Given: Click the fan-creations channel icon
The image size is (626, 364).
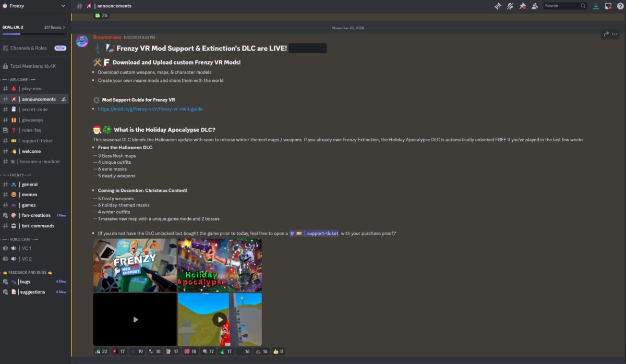Looking at the screenshot, I should pyautogui.click(x=5, y=215).
